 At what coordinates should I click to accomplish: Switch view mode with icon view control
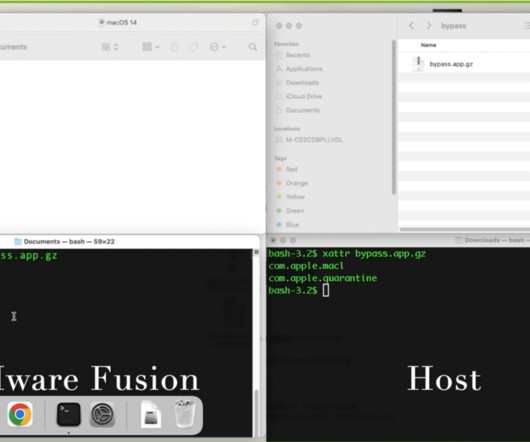pyautogui.click(x=110, y=47)
